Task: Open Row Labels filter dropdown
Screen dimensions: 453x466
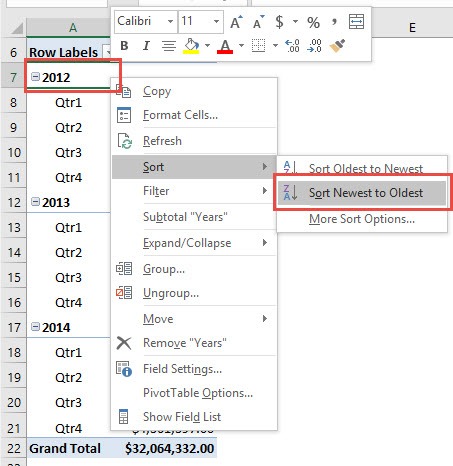Action: pos(107,52)
